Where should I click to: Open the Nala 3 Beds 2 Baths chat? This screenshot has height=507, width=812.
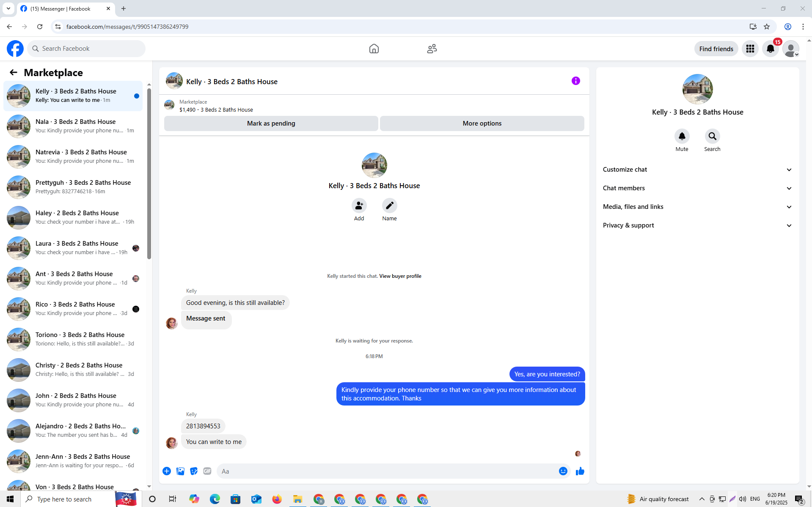tap(73, 126)
